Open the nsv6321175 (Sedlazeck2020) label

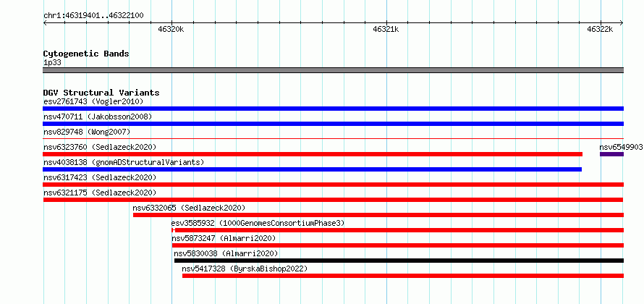[100, 193]
